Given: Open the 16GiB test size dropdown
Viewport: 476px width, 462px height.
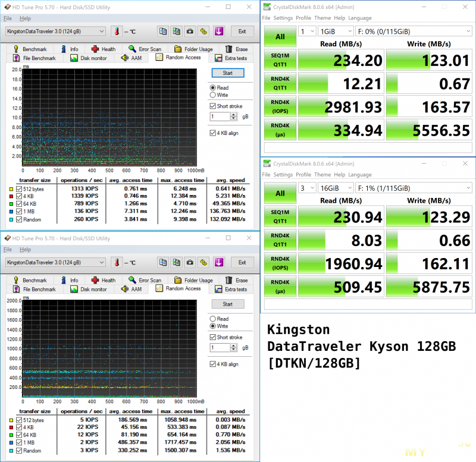Looking at the screenshot, I should click(x=336, y=188).
